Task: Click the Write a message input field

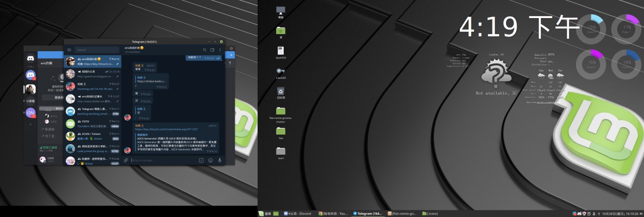Action: tap(164, 160)
